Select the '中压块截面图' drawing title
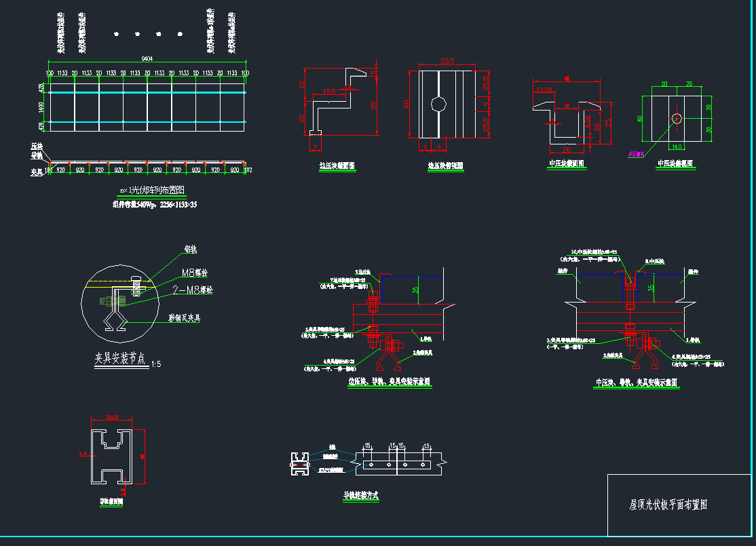This screenshot has width=756, height=546. [567, 164]
